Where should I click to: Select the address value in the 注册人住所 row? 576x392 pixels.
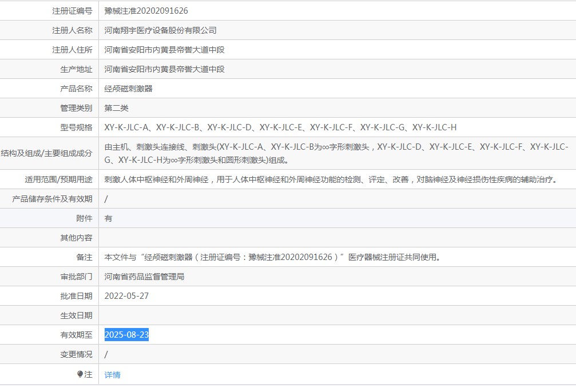pyautogui.click(x=165, y=50)
